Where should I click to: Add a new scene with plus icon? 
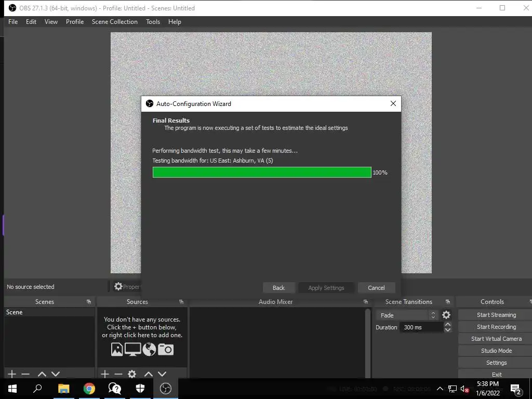12,374
